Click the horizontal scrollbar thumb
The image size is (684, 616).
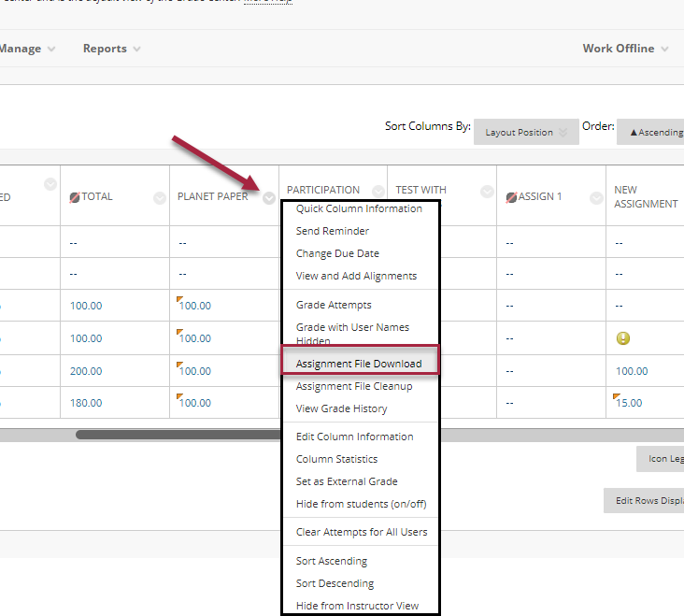tap(178, 435)
